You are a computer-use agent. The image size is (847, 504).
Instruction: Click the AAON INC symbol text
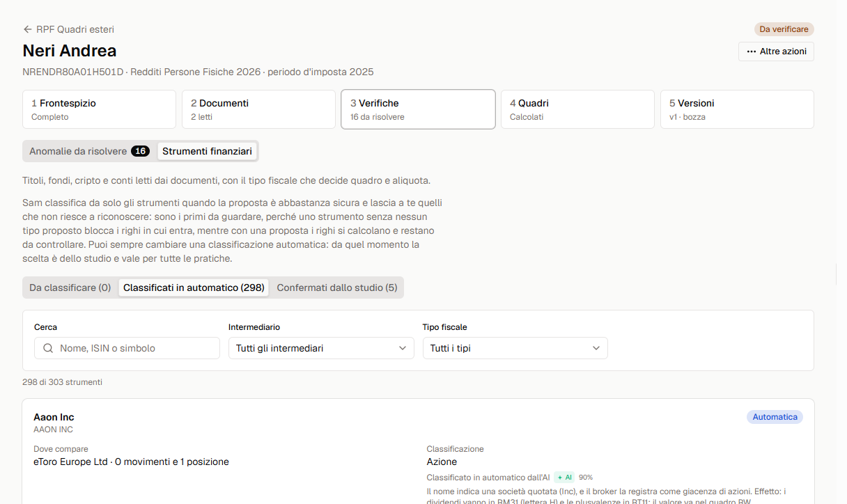(53, 430)
